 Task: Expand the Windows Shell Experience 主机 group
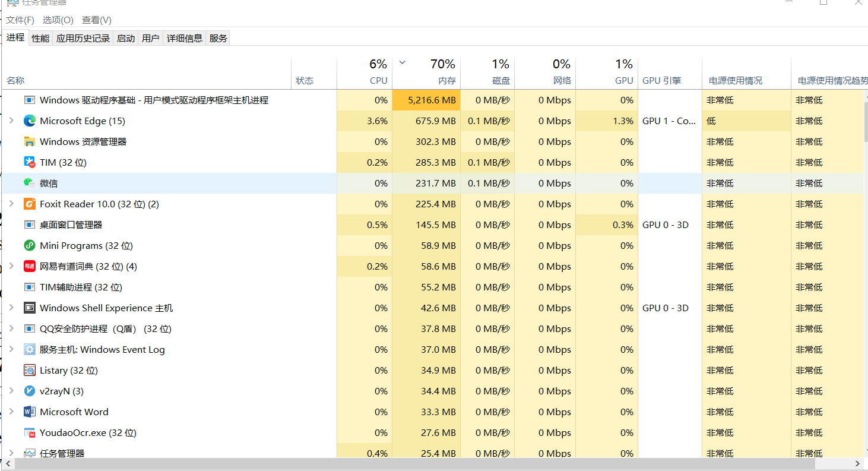point(11,308)
